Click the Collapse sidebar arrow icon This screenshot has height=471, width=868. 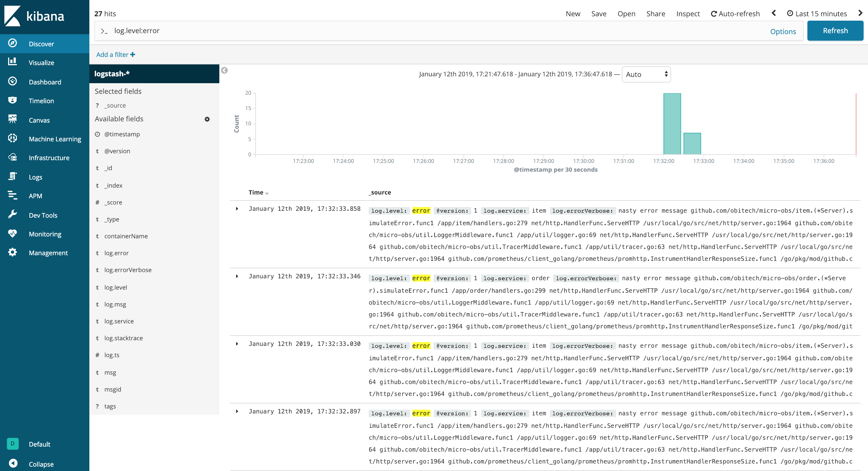click(13, 463)
